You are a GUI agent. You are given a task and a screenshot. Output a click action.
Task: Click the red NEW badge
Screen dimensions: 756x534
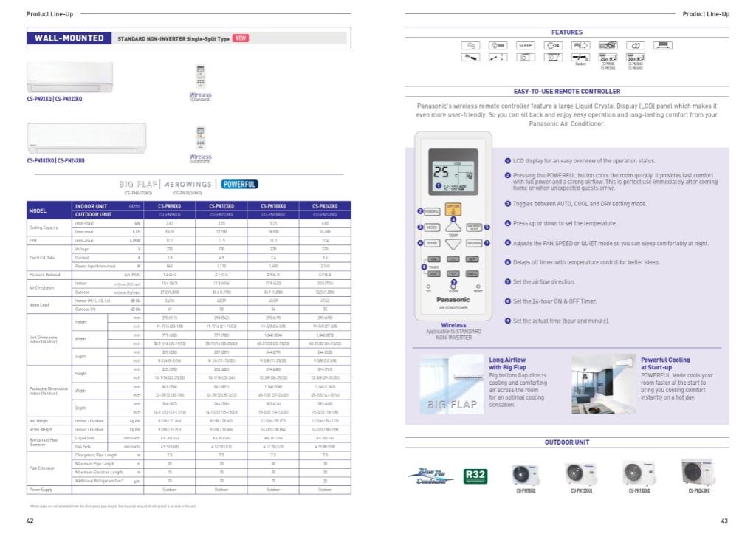tap(241, 38)
